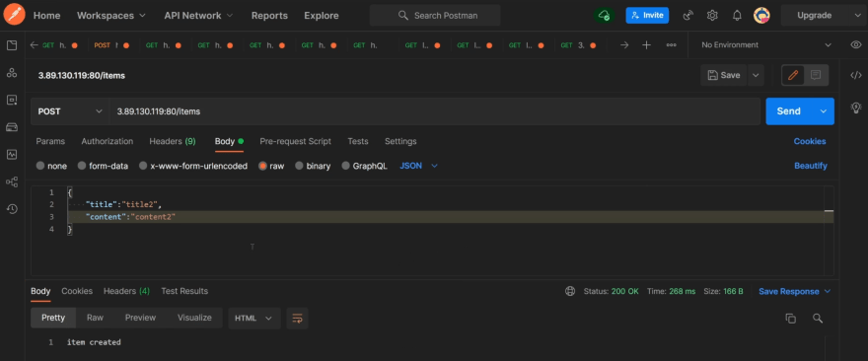Image resolution: width=868 pixels, height=361 pixels.
Task: Click the Save button
Action: tap(724, 75)
